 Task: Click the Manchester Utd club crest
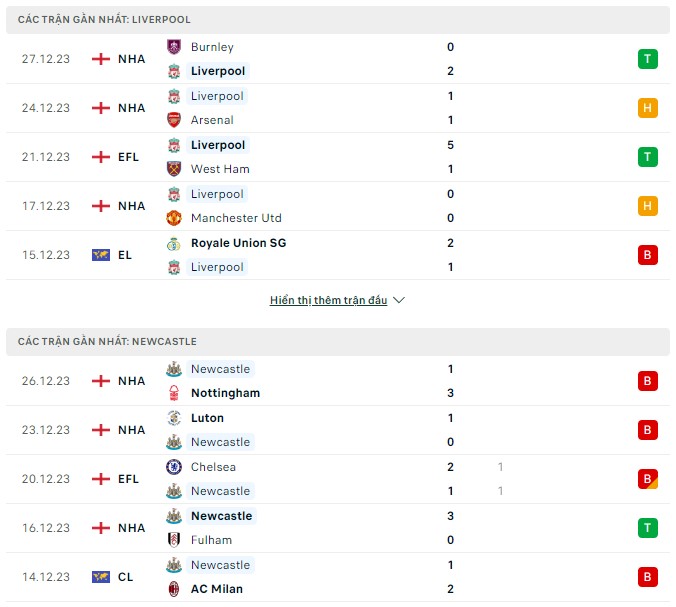(x=174, y=218)
